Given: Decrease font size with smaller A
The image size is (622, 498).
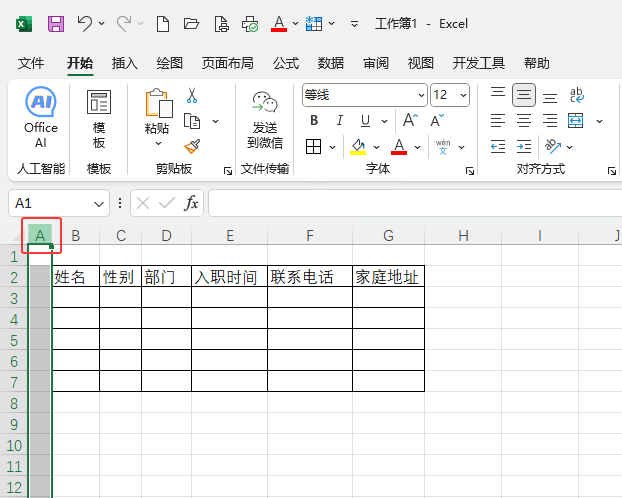Looking at the screenshot, I should coord(437,120).
